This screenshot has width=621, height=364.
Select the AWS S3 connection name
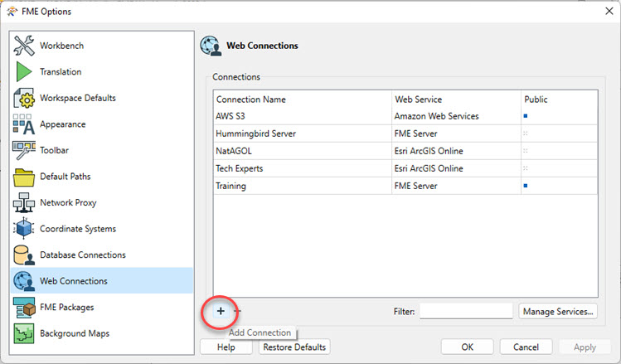point(230,116)
